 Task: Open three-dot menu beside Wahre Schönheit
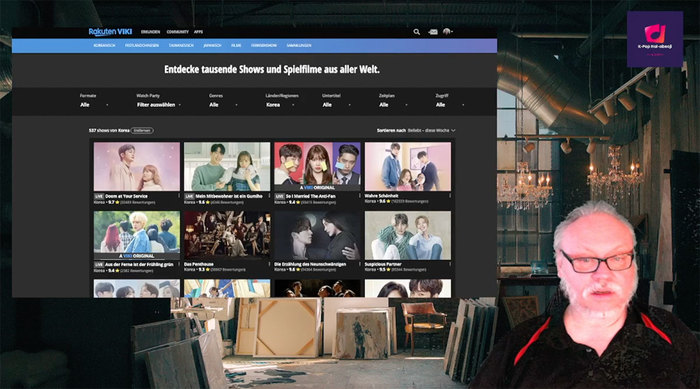point(450,196)
